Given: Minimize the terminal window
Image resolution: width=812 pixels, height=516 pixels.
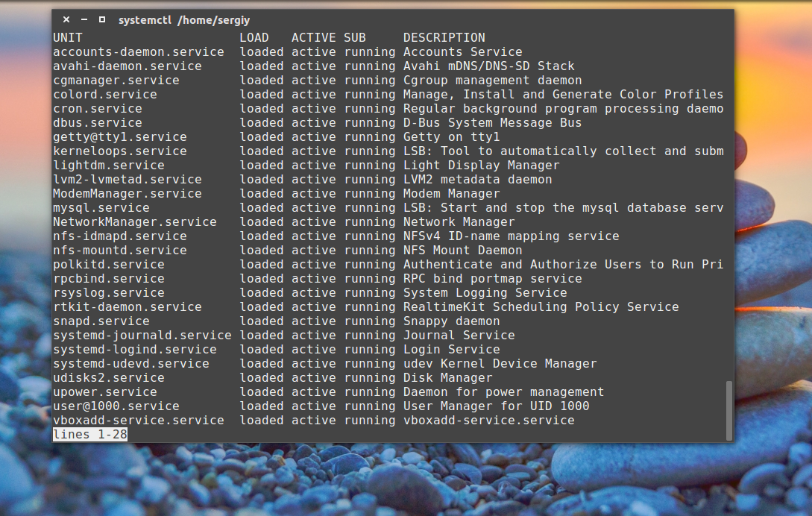Looking at the screenshot, I should 84,20.
